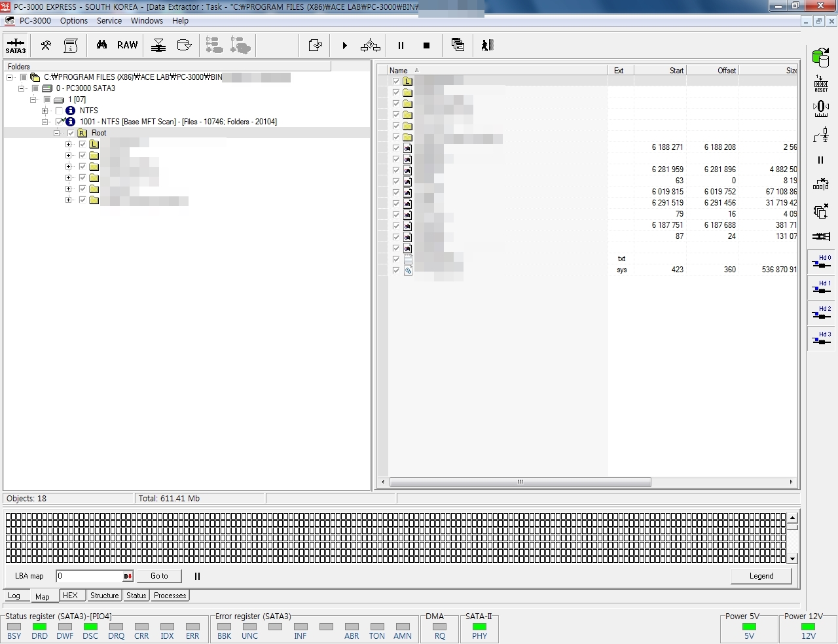838x644 pixels.
Task: Select head Hd 0 button
Action: point(821,263)
